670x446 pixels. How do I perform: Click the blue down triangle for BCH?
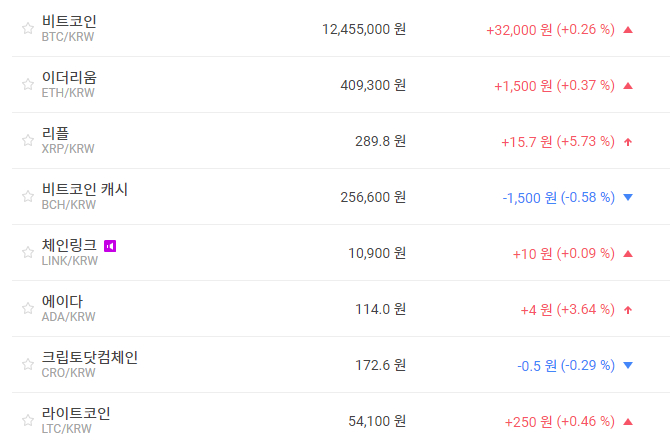628,197
